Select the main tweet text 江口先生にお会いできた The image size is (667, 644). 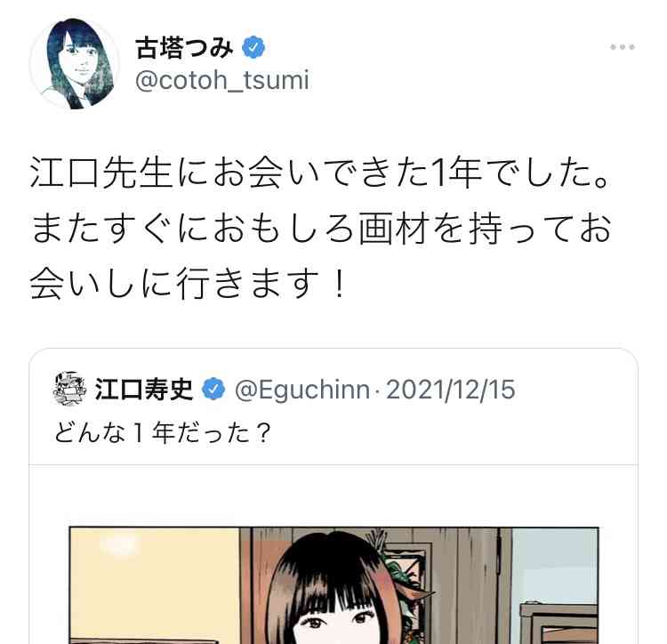point(229,173)
